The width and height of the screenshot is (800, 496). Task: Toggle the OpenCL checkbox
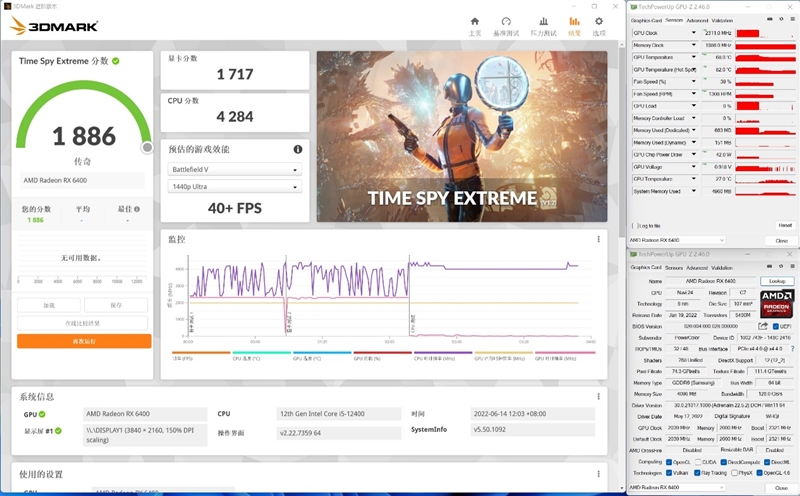(x=669, y=462)
